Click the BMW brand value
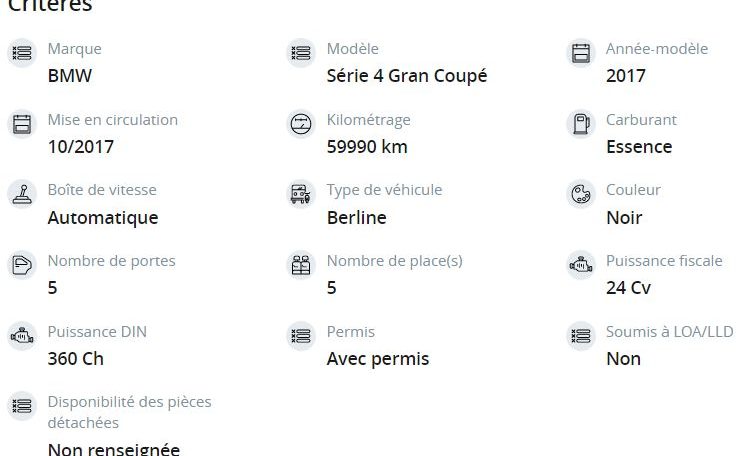The height and width of the screenshot is (456, 753). (x=70, y=76)
